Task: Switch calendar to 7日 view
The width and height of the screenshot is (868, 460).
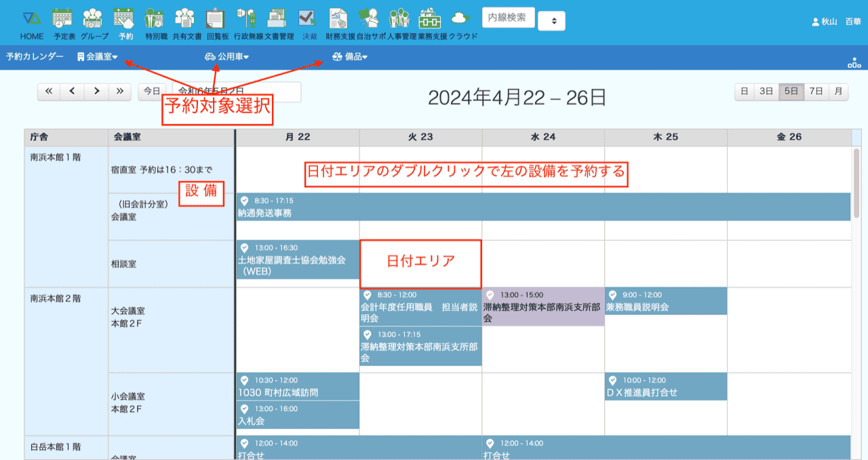Action: [x=816, y=92]
